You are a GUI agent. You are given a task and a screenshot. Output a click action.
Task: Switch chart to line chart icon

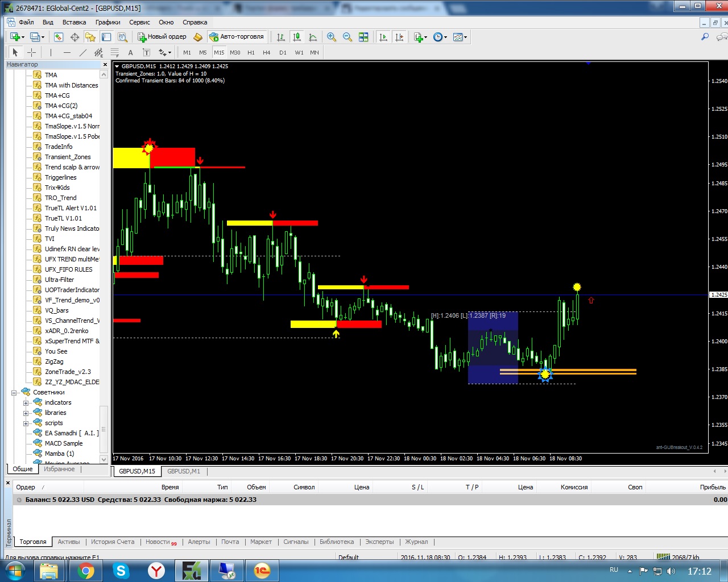click(313, 37)
